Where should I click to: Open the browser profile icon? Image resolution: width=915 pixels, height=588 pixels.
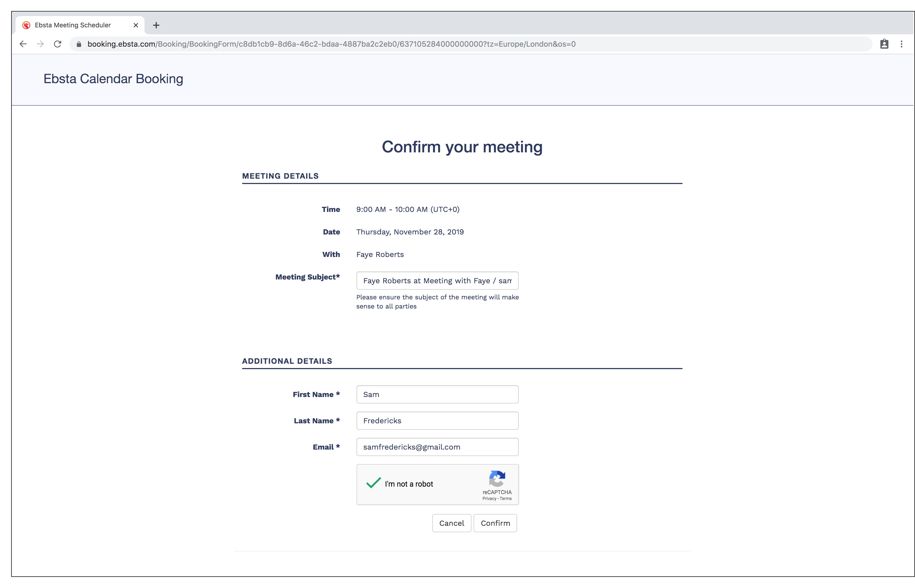(x=884, y=44)
